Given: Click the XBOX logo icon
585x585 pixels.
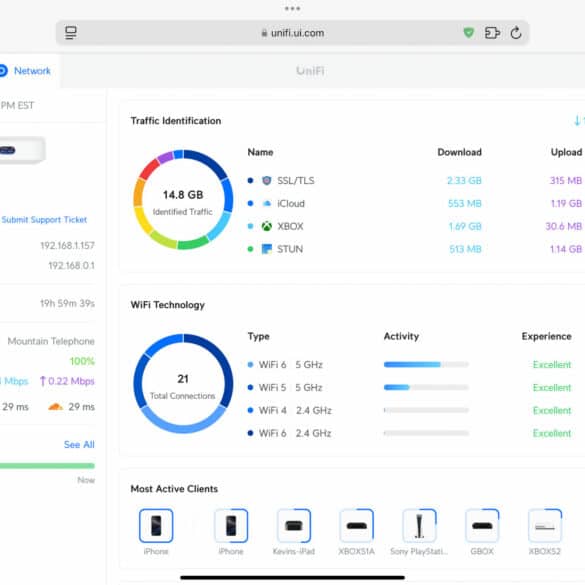Looking at the screenshot, I should tap(266, 226).
